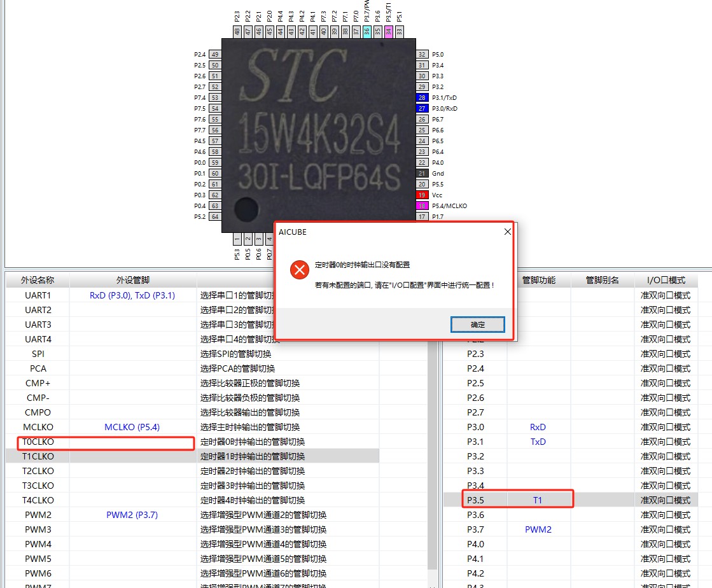This screenshot has height=588, width=712.
Task: Select chip pin 27 labeled P3.0/RxD
Action: pyautogui.click(x=422, y=109)
